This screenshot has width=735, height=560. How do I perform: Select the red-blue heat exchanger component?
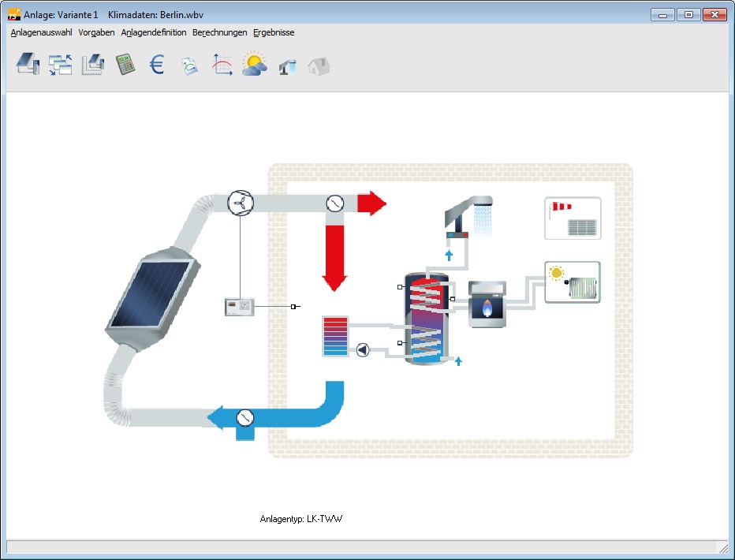tap(335, 337)
